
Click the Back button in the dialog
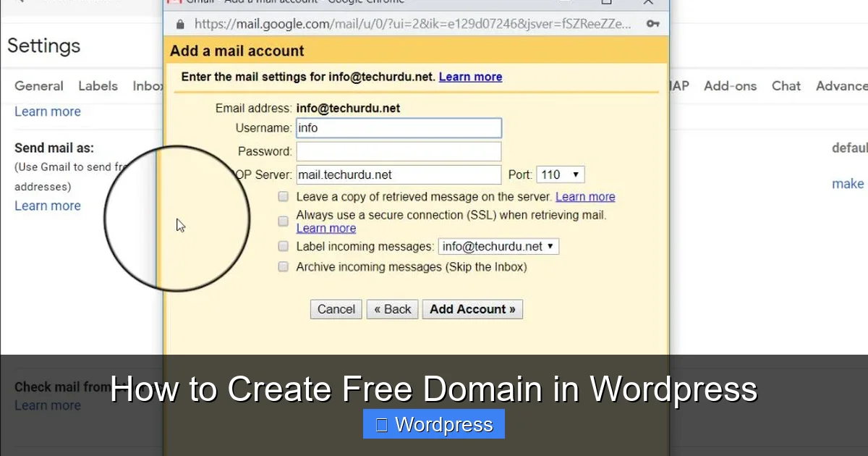pyautogui.click(x=392, y=309)
